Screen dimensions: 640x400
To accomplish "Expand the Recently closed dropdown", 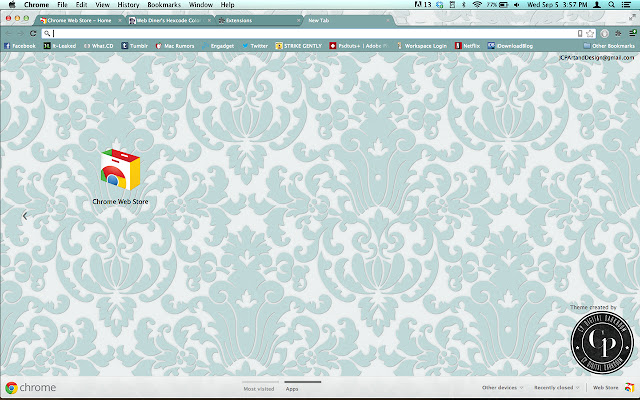I will 557,388.
